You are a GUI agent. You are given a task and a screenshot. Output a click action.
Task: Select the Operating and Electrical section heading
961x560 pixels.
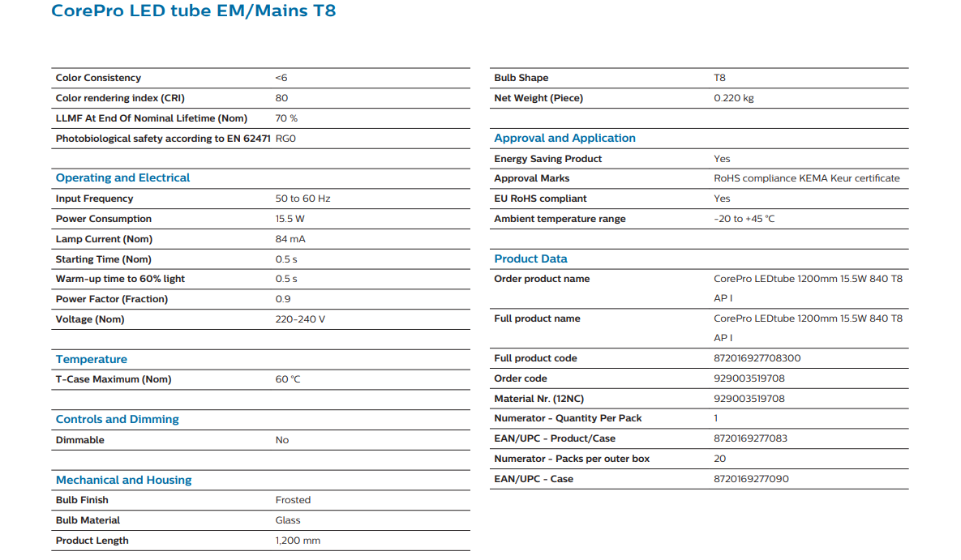coord(122,178)
